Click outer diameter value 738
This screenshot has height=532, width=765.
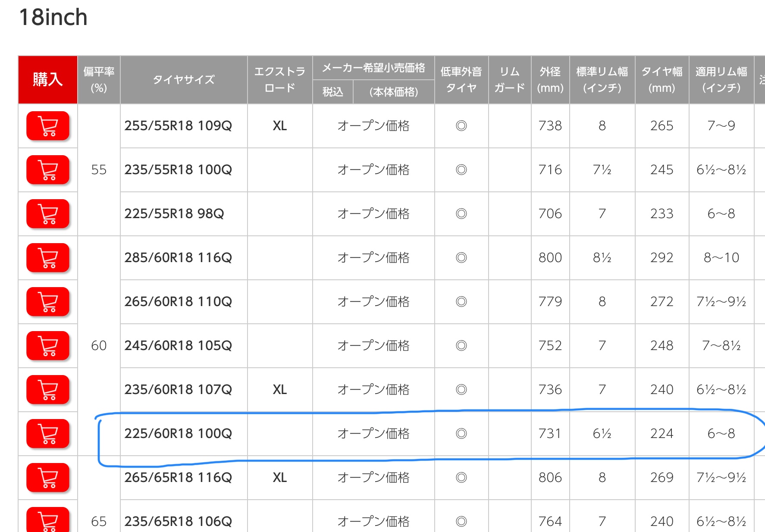(550, 126)
